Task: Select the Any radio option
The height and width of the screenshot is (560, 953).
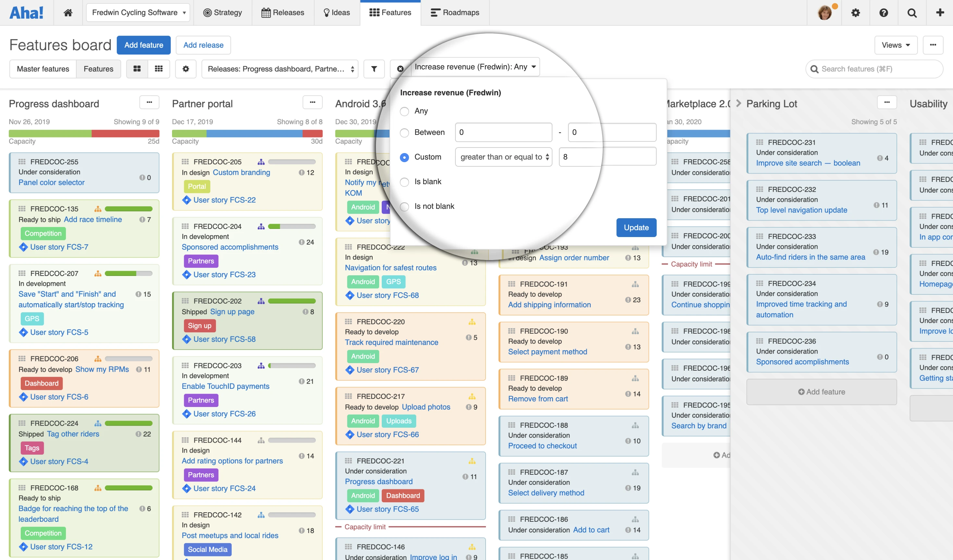Action: tap(404, 111)
